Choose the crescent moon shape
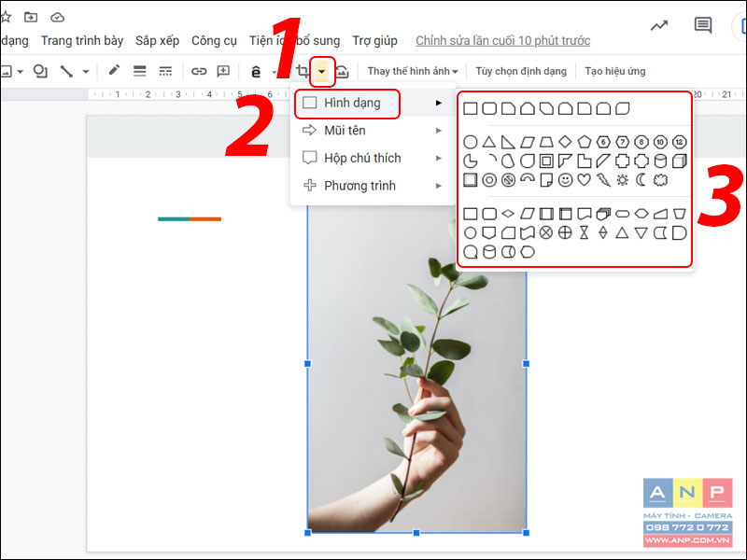747x560 pixels. (641, 180)
